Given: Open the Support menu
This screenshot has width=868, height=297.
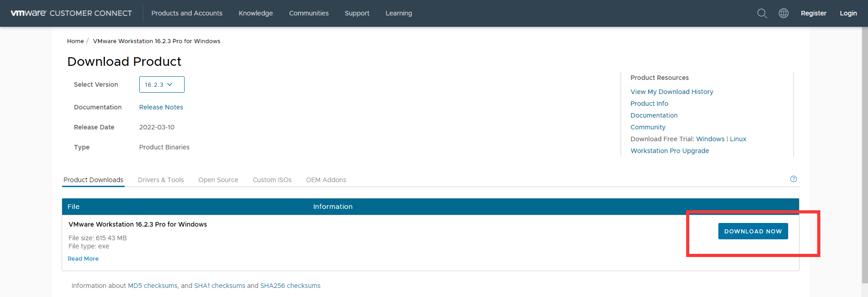Looking at the screenshot, I should (x=357, y=13).
